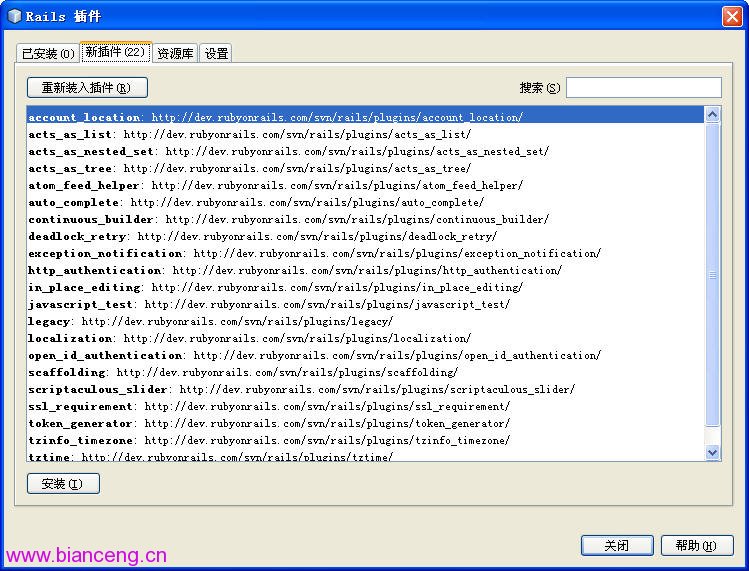
Task: Select the tztime plugin row
Action: click(x=365, y=455)
